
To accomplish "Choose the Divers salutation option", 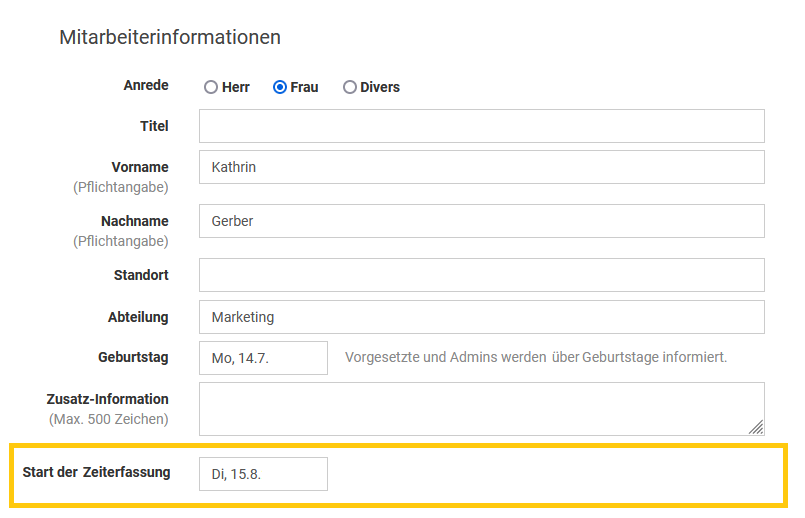I will (x=350, y=87).
